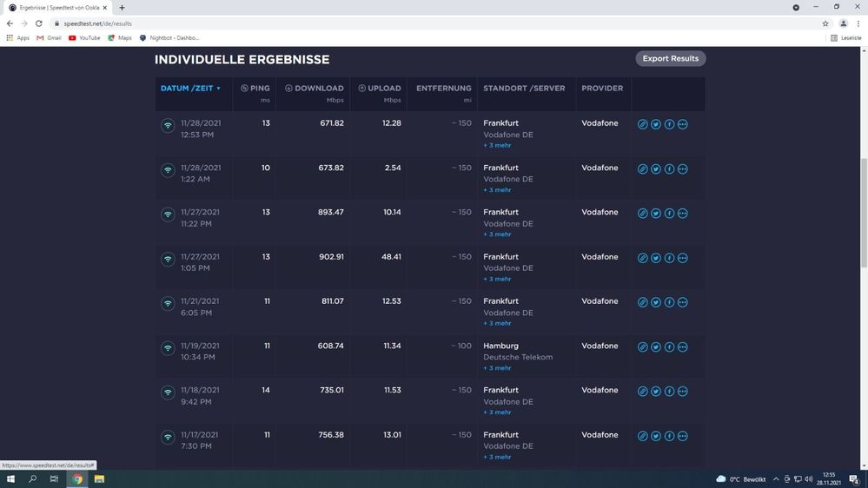Screen dimensions: 868x488
Task: Sort results by Standort / Server column
Action: 524,88
